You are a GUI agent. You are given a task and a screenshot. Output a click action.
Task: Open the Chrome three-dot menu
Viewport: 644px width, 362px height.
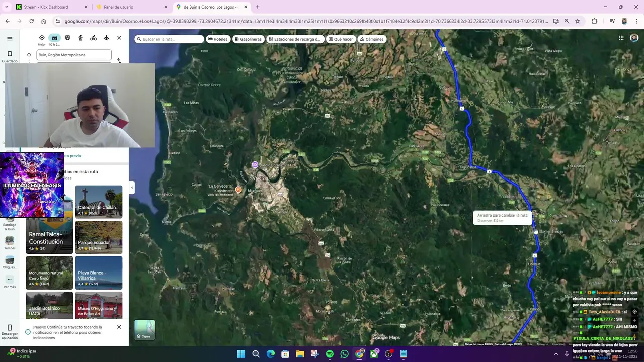pyautogui.click(x=637, y=21)
